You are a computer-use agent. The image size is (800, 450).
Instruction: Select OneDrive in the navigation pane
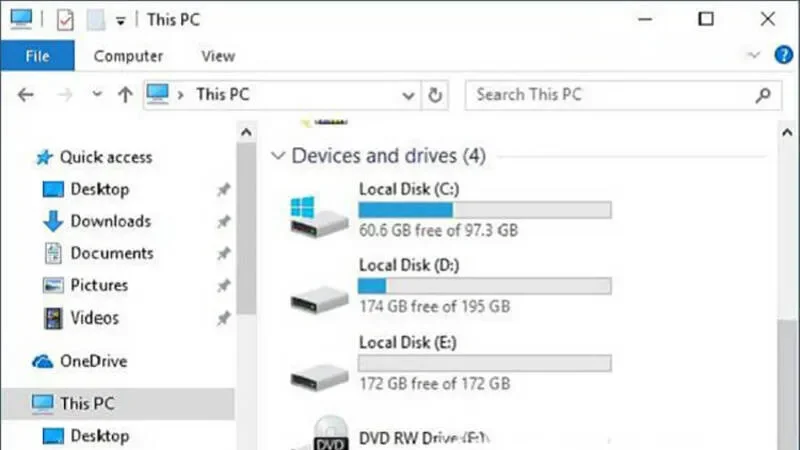[92, 361]
